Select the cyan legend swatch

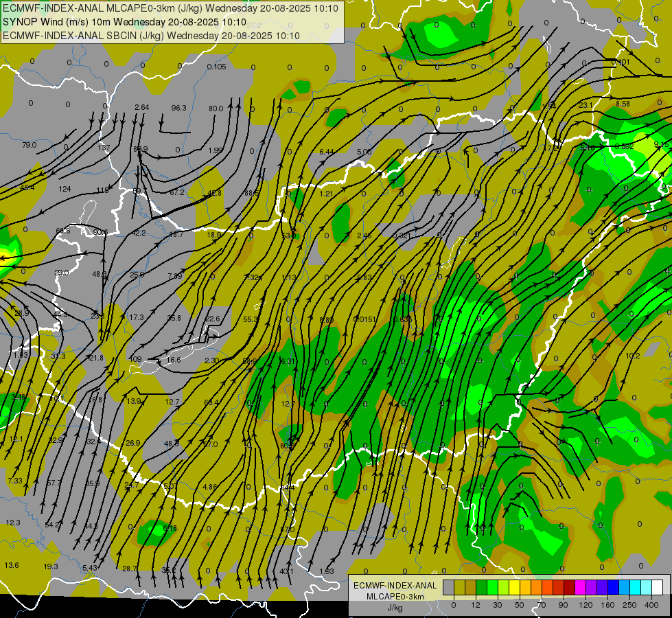635,587
